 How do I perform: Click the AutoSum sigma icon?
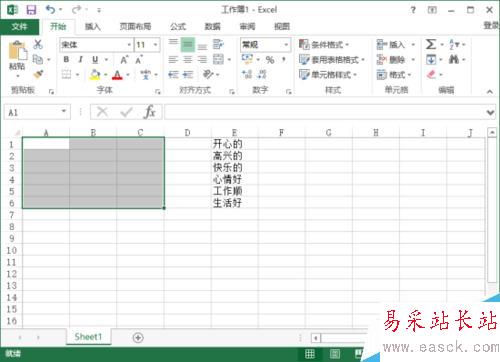point(431,44)
